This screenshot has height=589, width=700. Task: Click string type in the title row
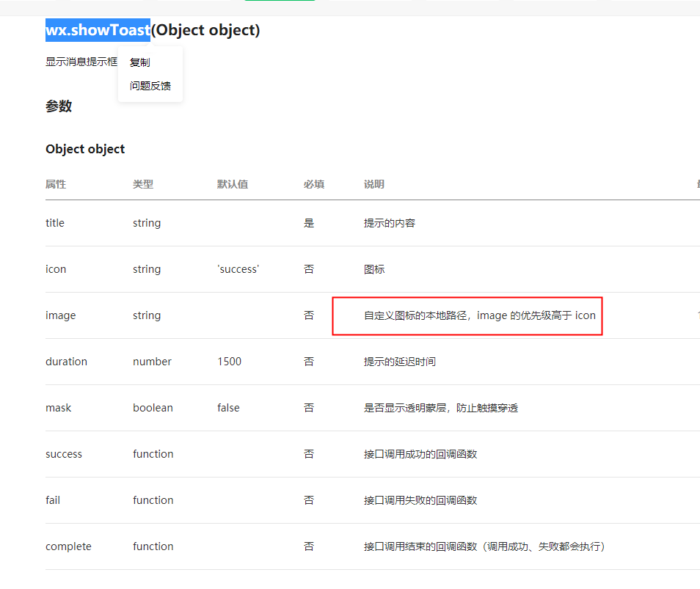tap(147, 223)
